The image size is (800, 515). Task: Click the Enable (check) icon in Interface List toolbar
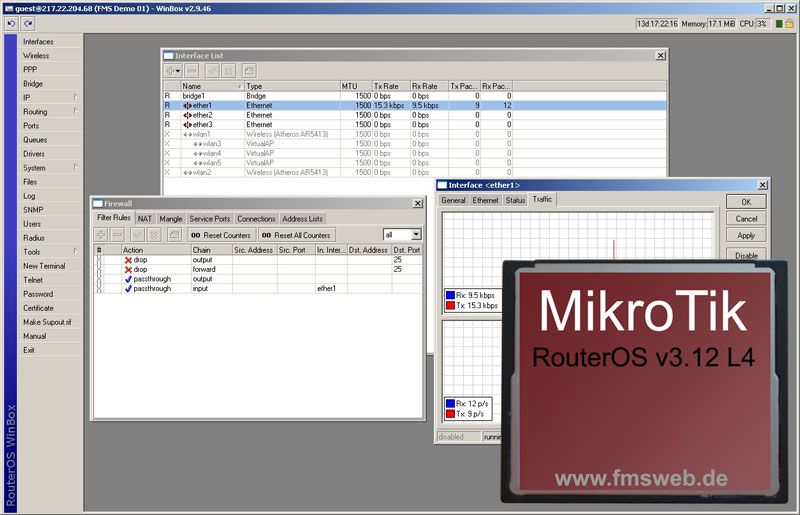tap(213, 71)
